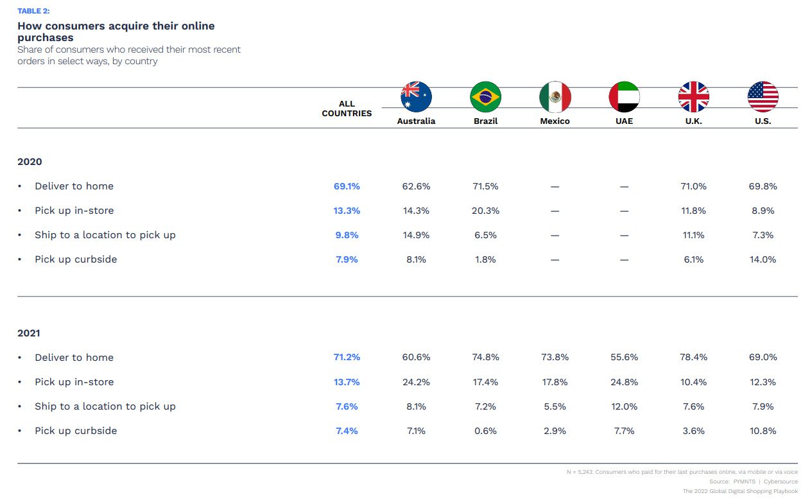Click the TABLE 2 label

click(33, 11)
